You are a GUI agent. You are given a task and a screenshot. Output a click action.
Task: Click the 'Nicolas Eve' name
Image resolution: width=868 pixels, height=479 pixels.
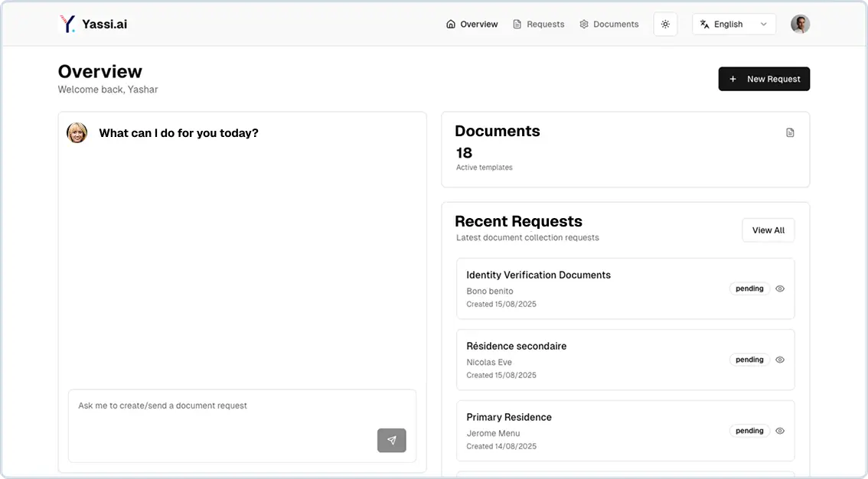point(489,362)
